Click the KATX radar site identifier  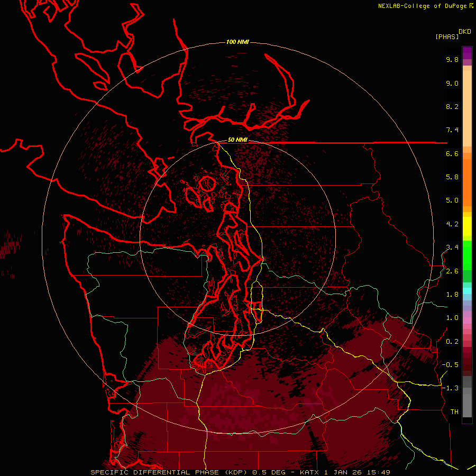[x=309, y=472]
